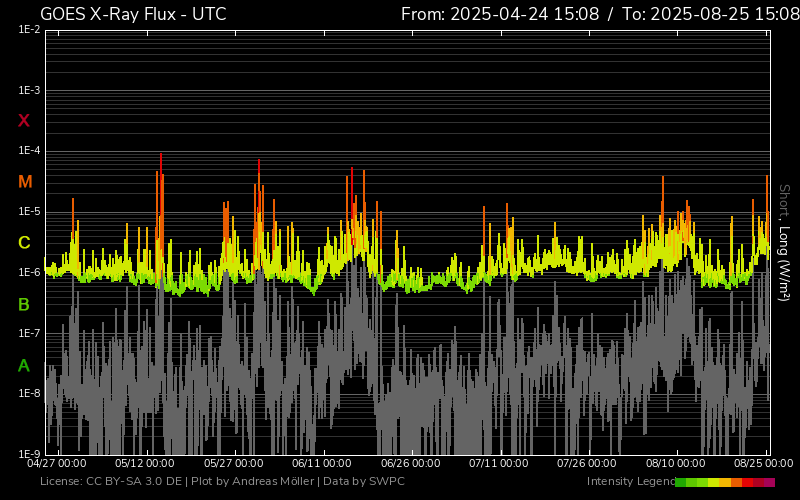Click the Short, Long (W/m²) axis label
Screen dimensions: 800x500
(x=784, y=243)
